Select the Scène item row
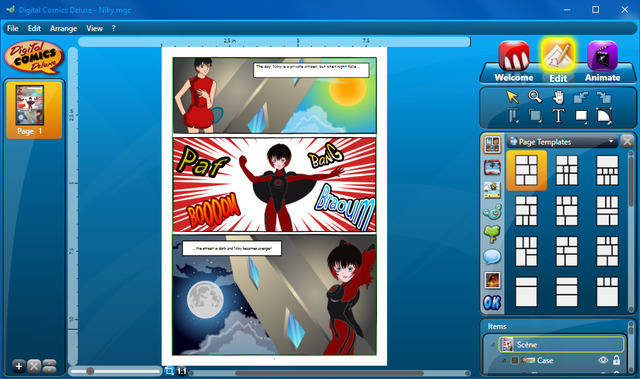The image size is (640, 379). [x=562, y=345]
